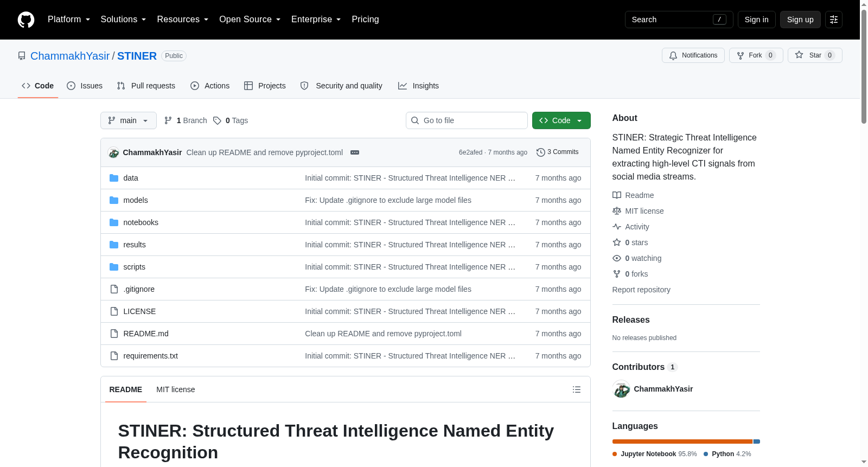Click the history clock icon for commits
868x467 pixels.
click(x=540, y=152)
